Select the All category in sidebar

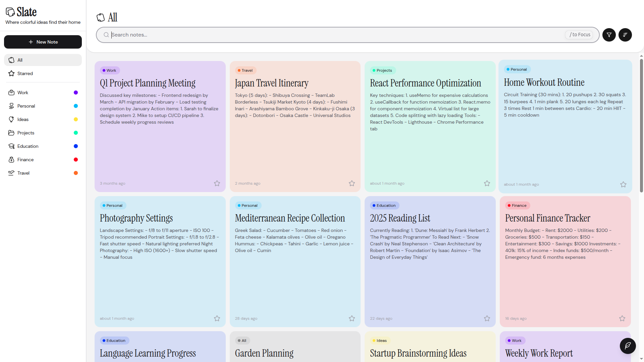(x=43, y=60)
